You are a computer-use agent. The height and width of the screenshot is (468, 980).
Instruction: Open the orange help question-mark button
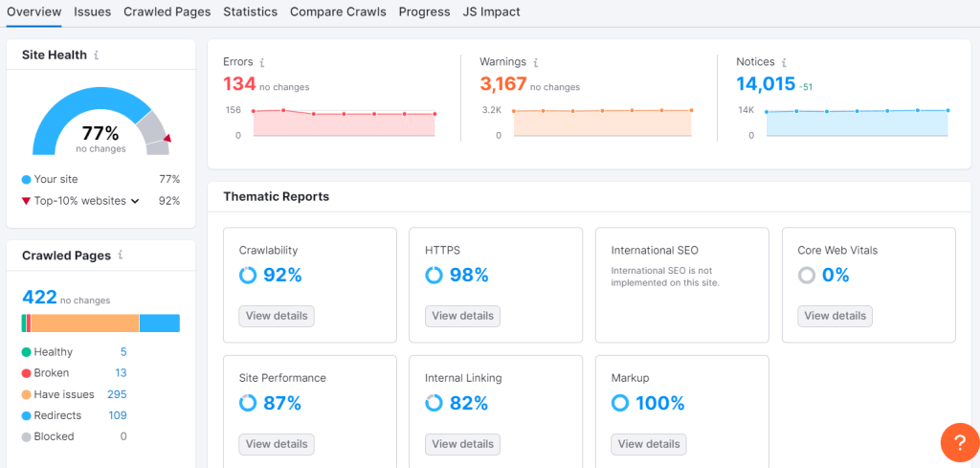click(x=960, y=442)
